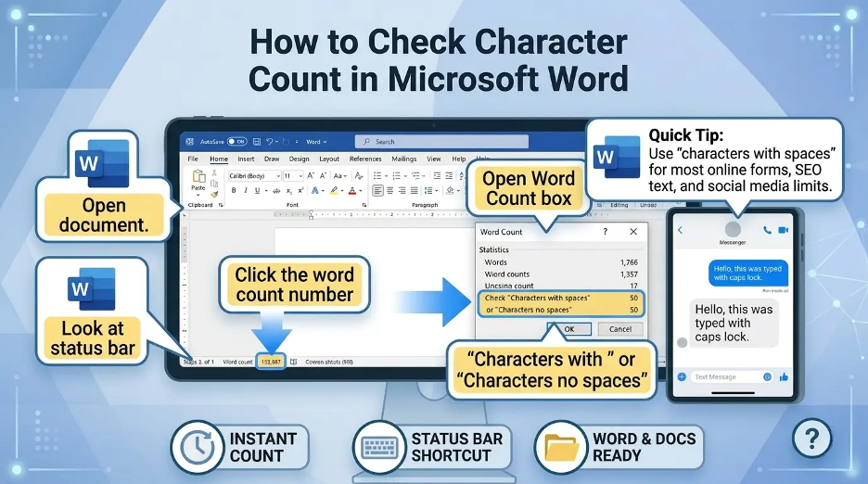Switch to the Layout tab

click(x=329, y=159)
